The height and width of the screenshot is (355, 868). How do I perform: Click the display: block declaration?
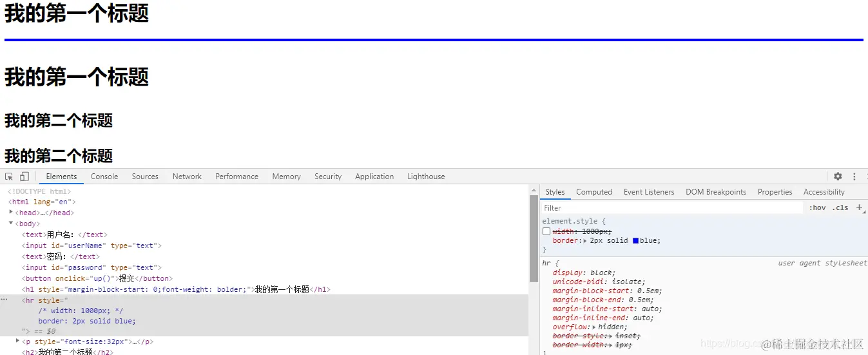[584, 273]
